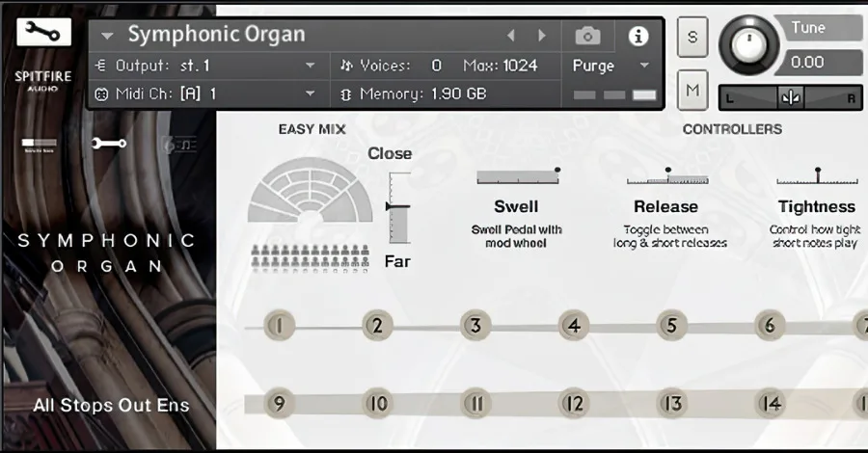Select organ stop 4
This screenshot has width=868, height=453.
point(574,326)
